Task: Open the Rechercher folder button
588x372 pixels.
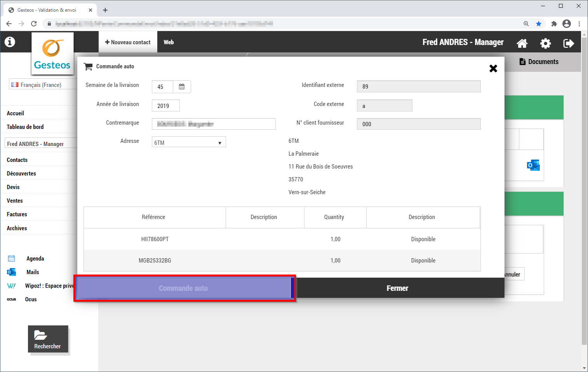Action: coord(48,339)
